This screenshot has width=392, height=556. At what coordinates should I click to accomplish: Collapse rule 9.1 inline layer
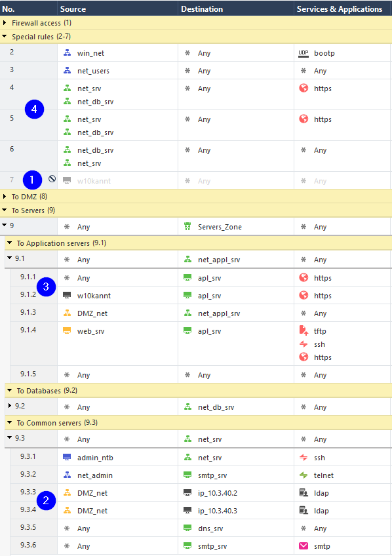click(10, 258)
